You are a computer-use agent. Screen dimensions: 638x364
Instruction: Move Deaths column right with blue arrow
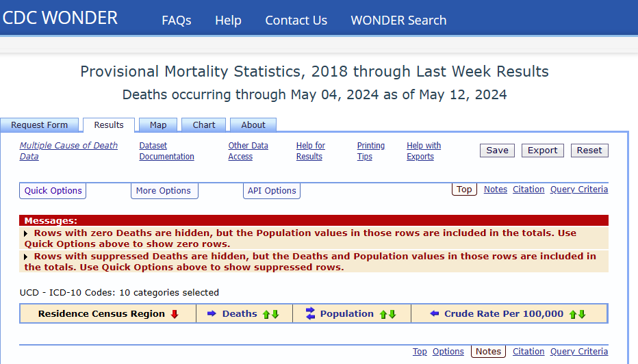pos(212,313)
